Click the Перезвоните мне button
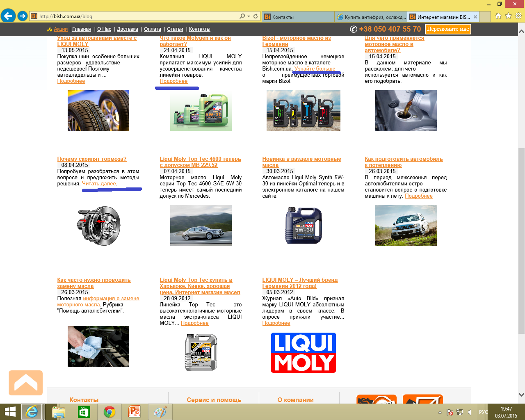525x420 pixels. point(448,29)
